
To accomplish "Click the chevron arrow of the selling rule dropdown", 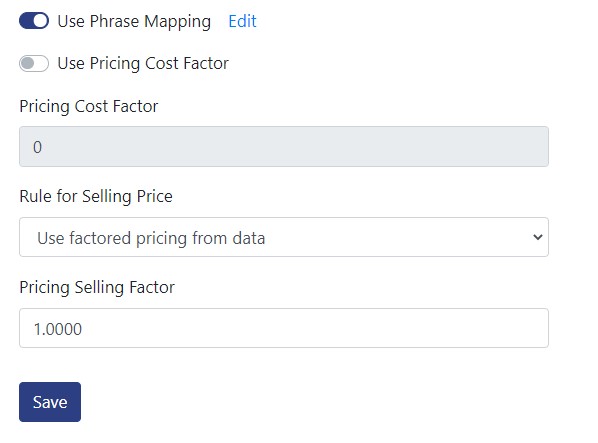I will tap(538, 237).
